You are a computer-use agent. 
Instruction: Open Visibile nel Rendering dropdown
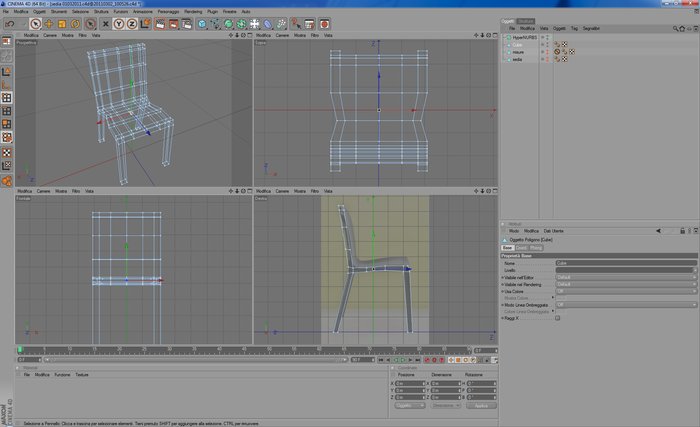pos(626,284)
